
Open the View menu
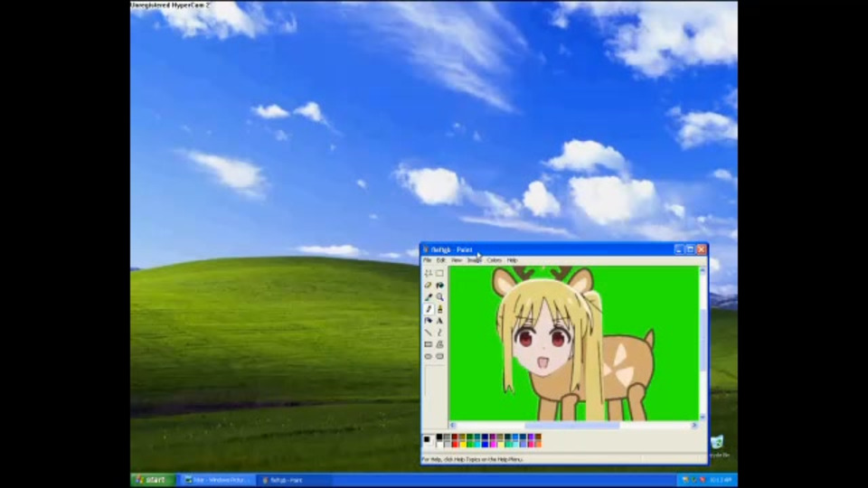[x=456, y=260]
